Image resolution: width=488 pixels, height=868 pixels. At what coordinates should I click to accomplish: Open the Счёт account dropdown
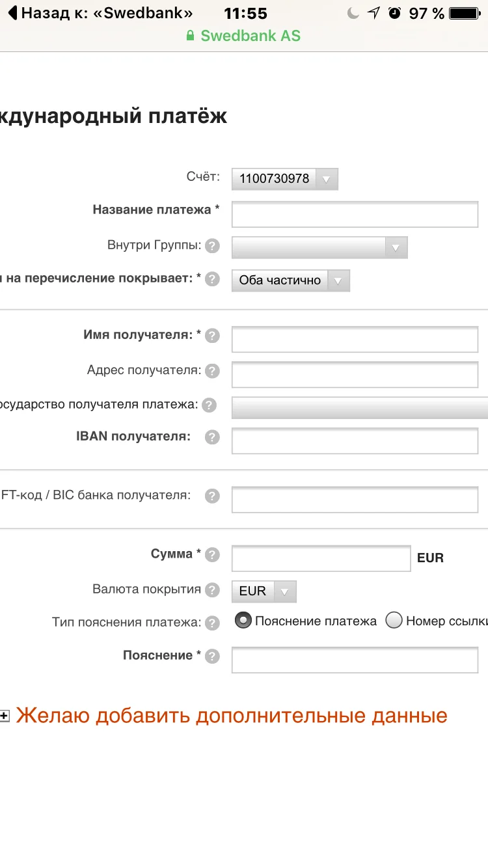click(x=285, y=179)
